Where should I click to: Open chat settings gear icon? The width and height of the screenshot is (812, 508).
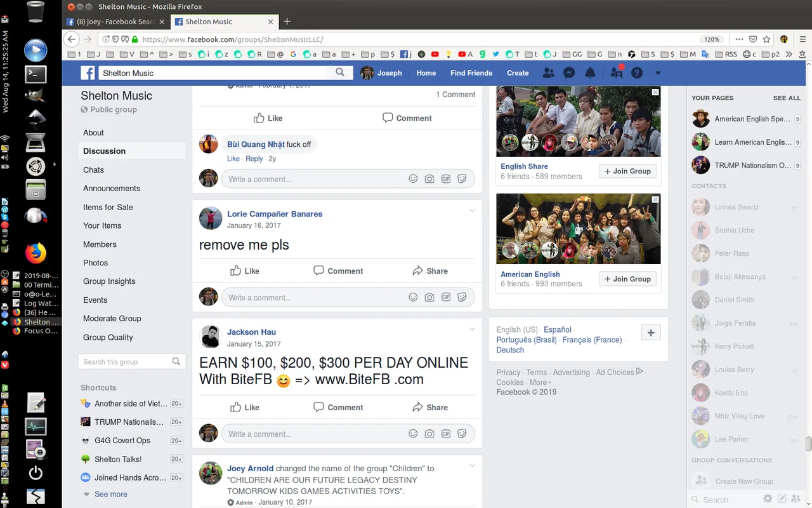tap(768, 499)
